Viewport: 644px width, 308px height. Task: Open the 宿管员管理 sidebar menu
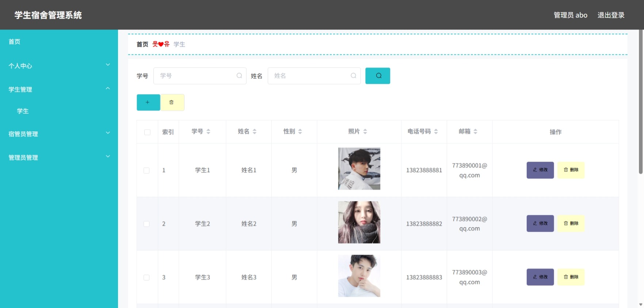coord(59,134)
